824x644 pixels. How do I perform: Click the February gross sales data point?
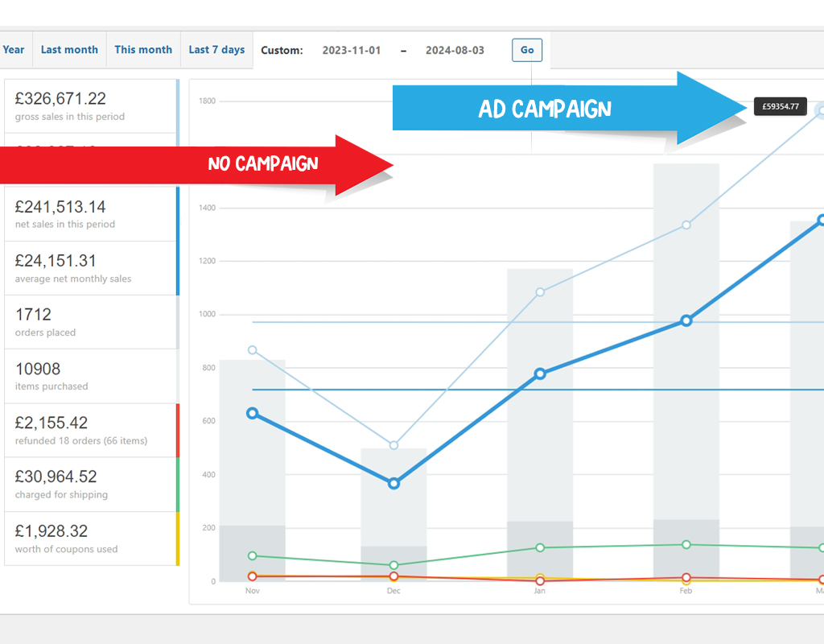[686, 225]
